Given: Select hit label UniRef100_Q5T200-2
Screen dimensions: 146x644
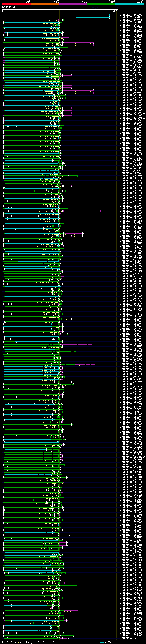Looking at the screenshot, I should 132,113.
